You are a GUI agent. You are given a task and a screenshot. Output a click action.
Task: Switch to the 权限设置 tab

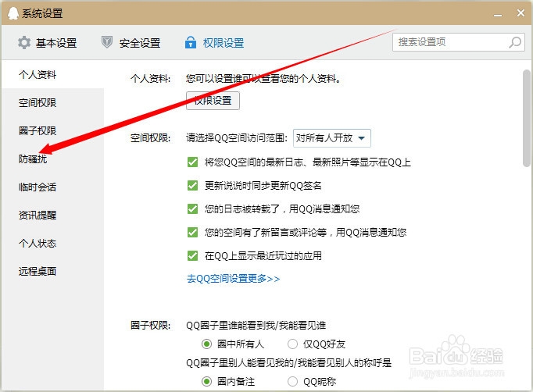tap(214, 43)
